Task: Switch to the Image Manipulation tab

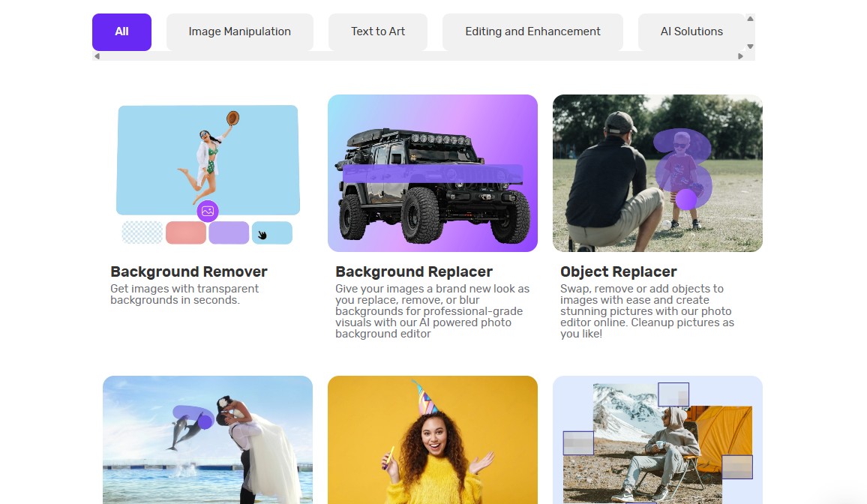Action: pyautogui.click(x=239, y=31)
